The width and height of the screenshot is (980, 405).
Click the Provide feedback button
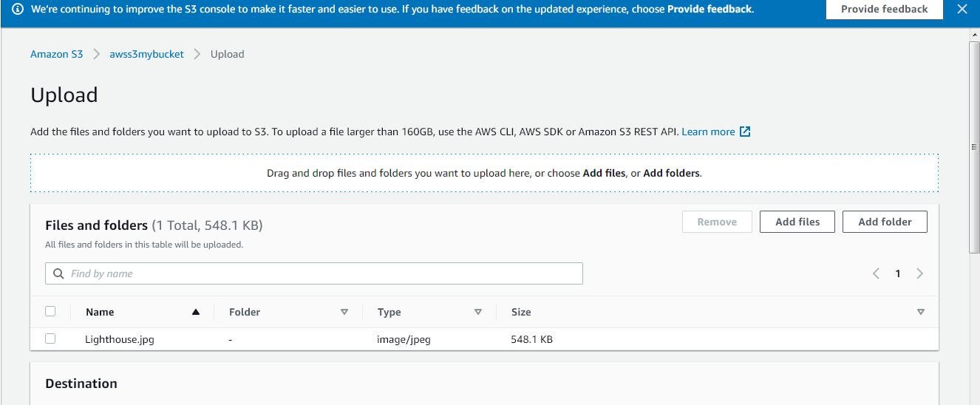click(884, 10)
